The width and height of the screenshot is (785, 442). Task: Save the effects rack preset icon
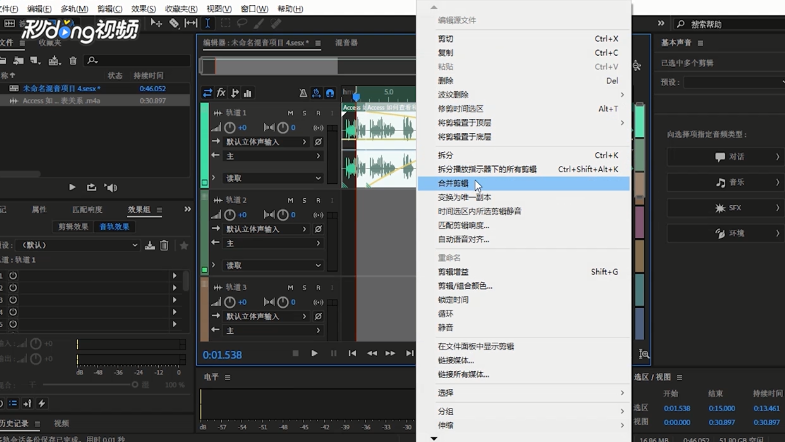150,245
